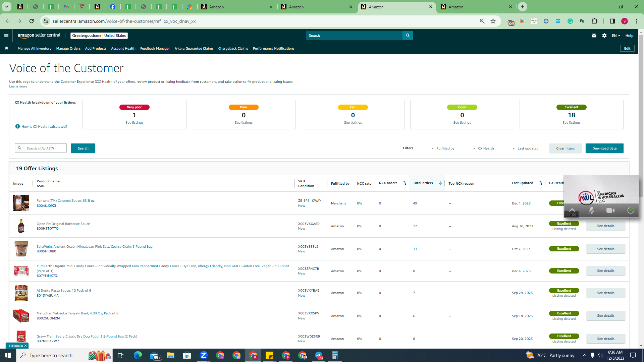
Task: Expand the Zoom overlay chevron above Daniel
Action: (x=572, y=210)
